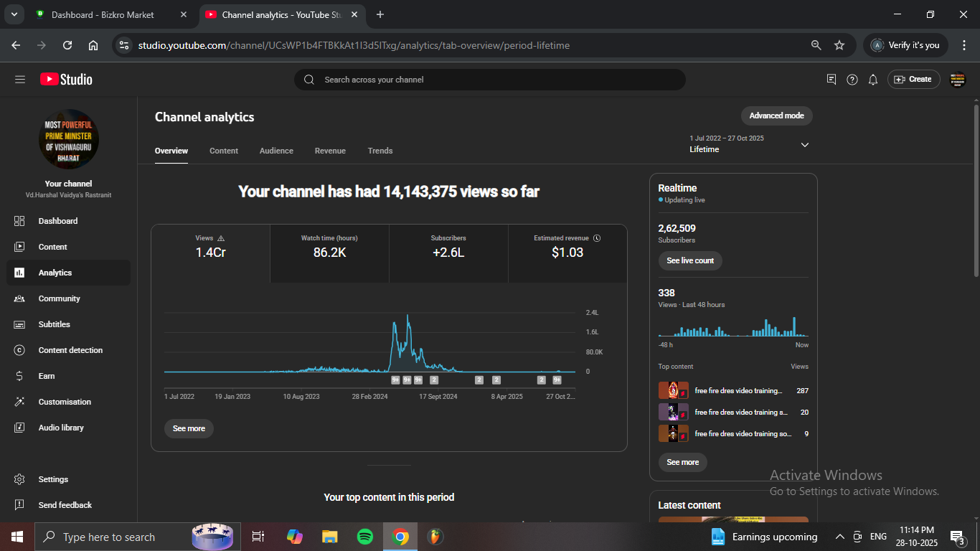Image resolution: width=980 pixels, height=551 pixels.
Task: Open the tab search dropdown arrow in Chrome
Action: pos(14,14)
